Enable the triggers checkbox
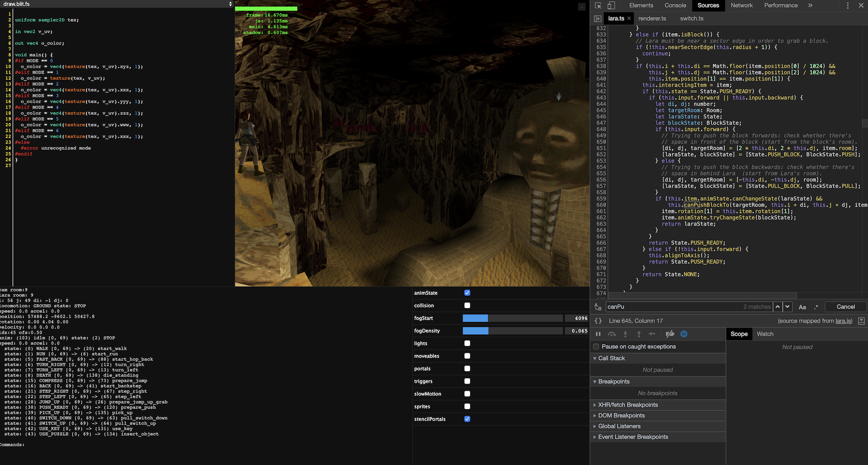This screenshot has width=868, height=465. [467, 381]
